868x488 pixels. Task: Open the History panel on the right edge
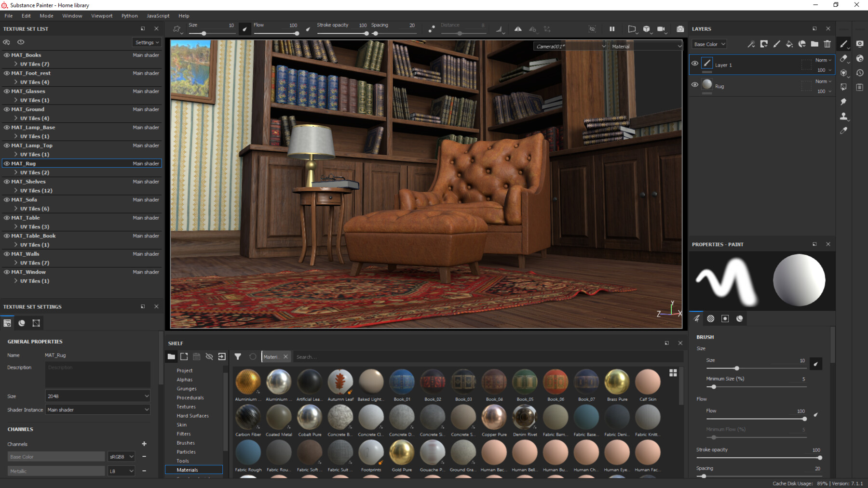coord(860,73)
